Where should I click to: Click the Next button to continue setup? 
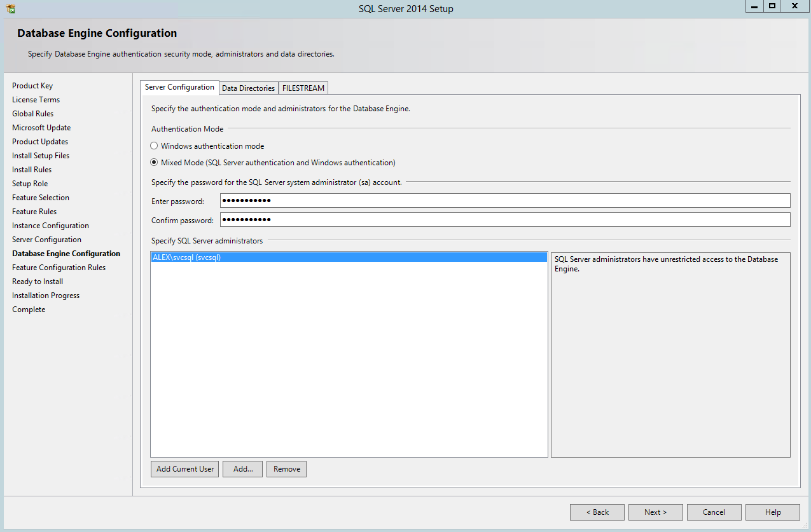click(x=655, y=512)
